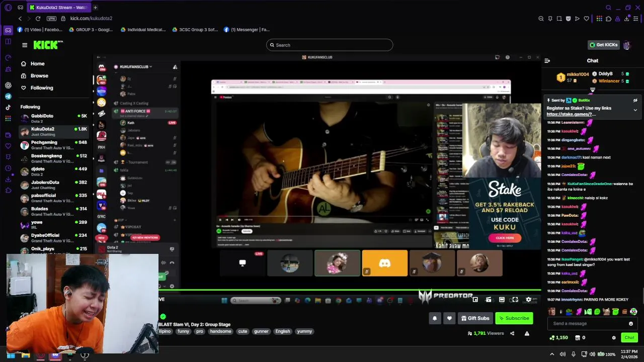This screenshot has width=644, height=362.
Task: Open the Following page
Action: pos(42,88)
